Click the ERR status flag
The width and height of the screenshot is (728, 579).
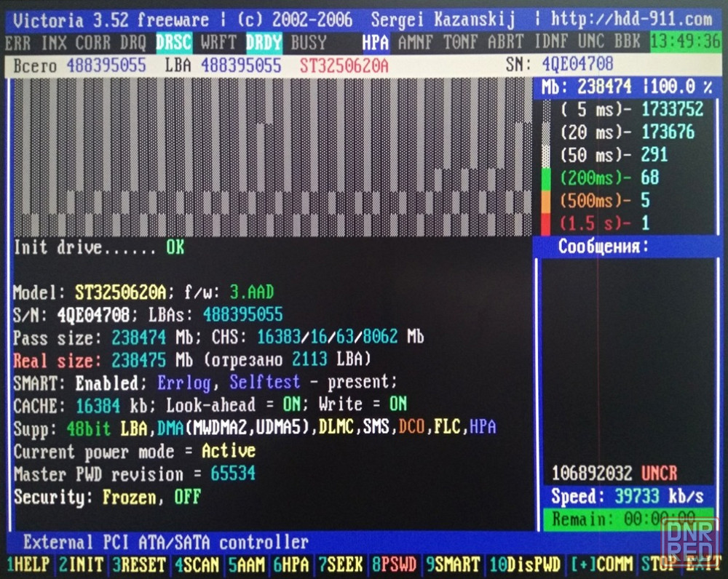(x=18, y=43)
